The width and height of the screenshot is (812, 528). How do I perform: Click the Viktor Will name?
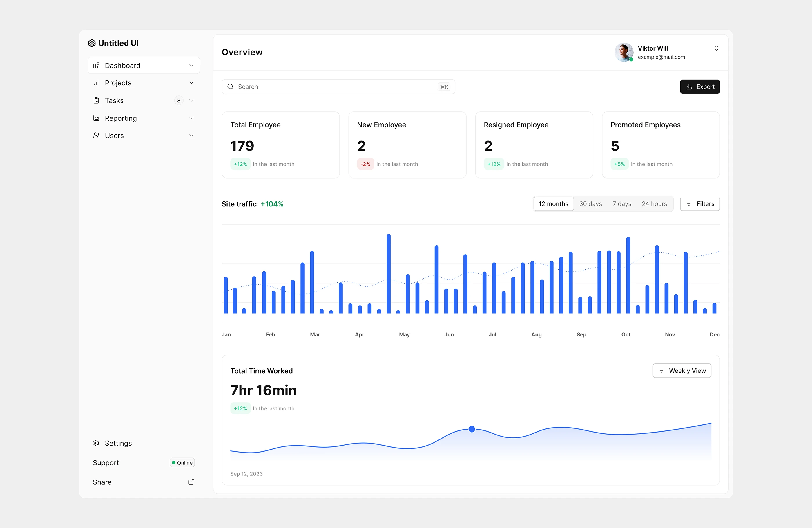pos(653,48)
